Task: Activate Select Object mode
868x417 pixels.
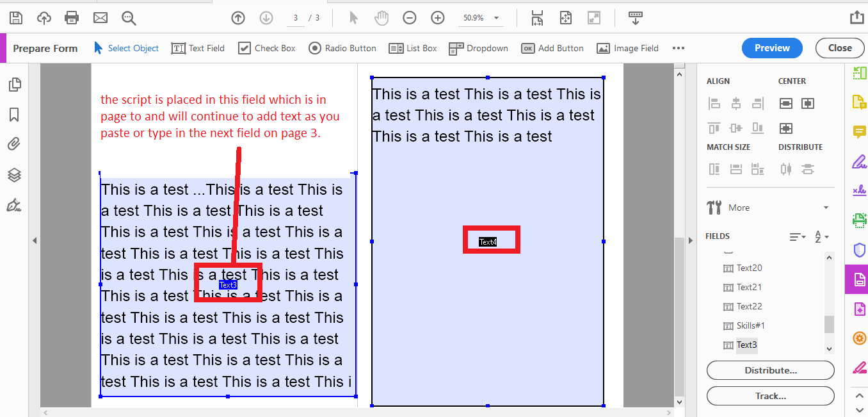Action: [x=126, y=47]
